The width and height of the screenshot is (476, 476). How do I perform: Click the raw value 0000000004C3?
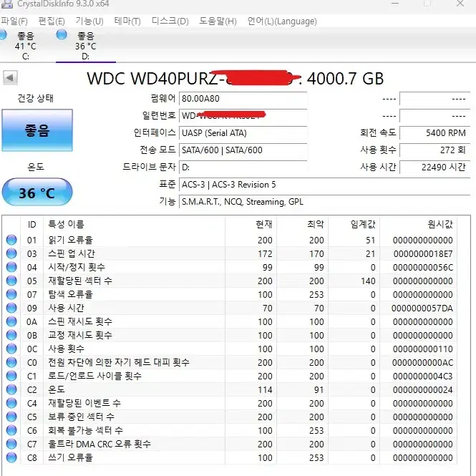pos(422,376)
